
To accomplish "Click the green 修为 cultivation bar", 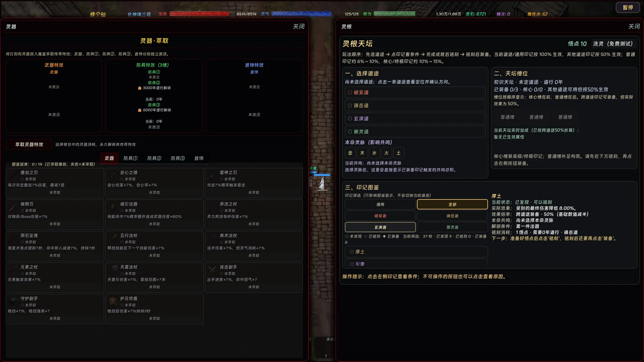I will pos(394,14).
